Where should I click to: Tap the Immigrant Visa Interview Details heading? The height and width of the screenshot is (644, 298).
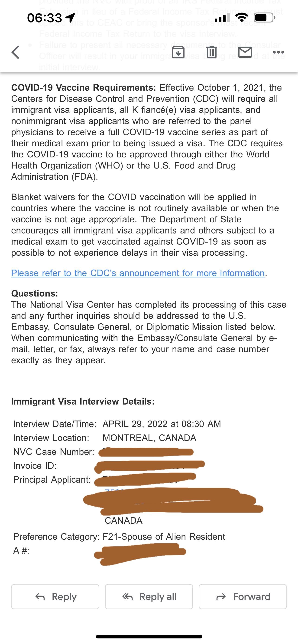coord(83,402)
